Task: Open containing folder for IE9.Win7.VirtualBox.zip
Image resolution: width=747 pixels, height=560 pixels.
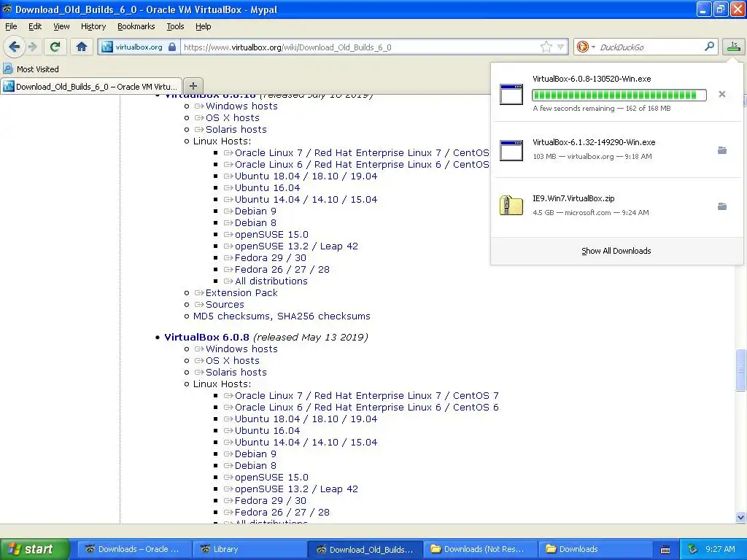Action: point(722,206)
